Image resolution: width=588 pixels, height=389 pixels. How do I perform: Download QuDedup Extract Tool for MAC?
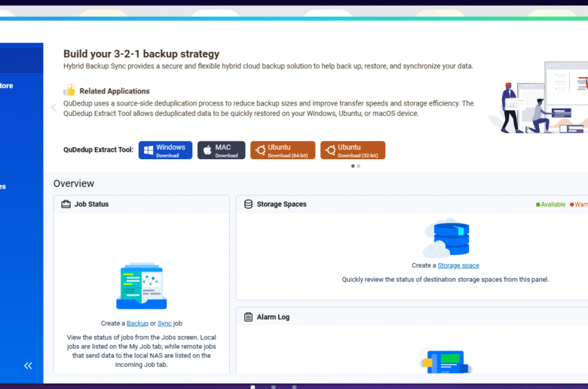[221, 150]
